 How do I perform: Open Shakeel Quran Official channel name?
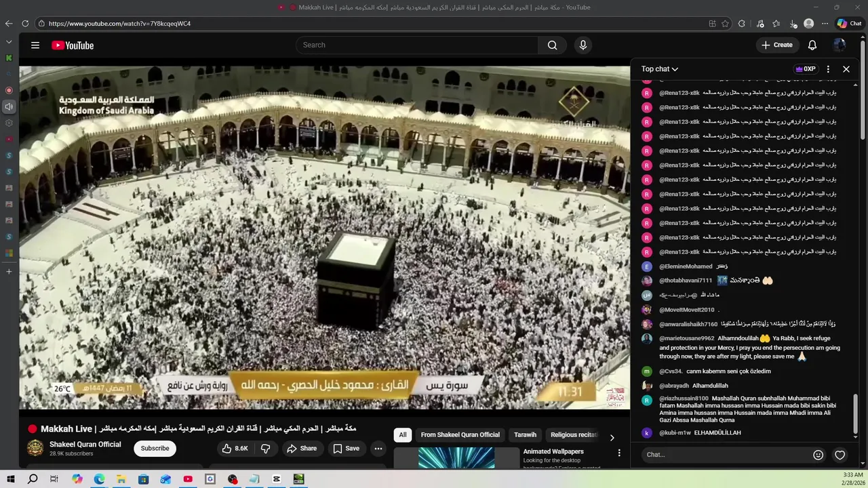(x=85, y=445)
